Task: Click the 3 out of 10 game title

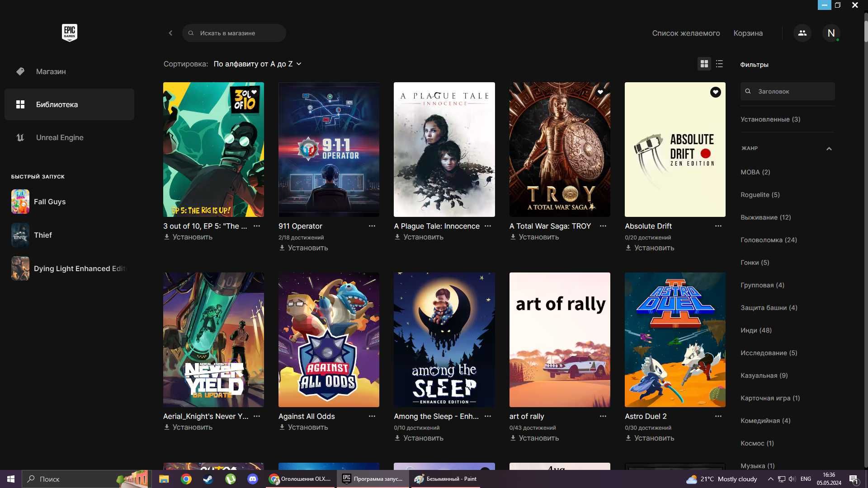Action: (205, 226)
